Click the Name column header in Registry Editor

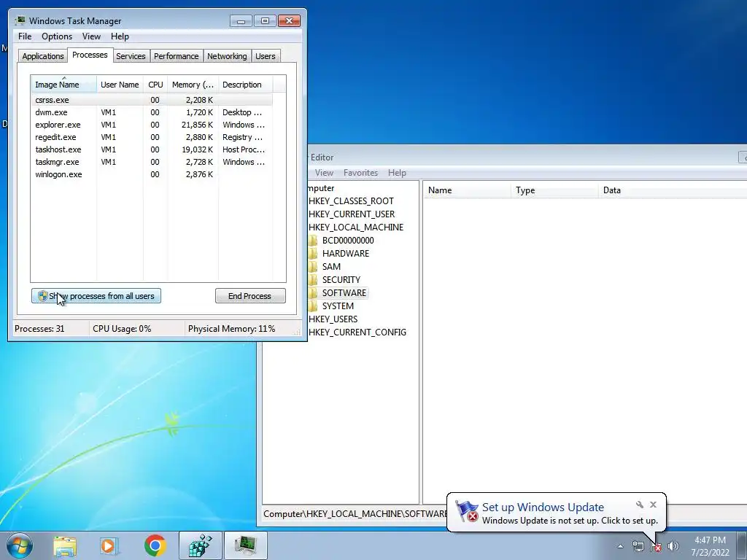[467, 190]
